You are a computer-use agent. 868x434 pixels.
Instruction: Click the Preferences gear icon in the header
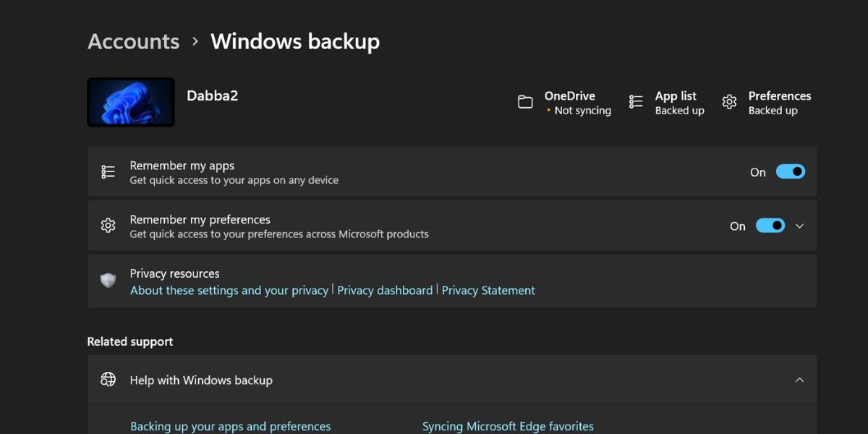729,102
